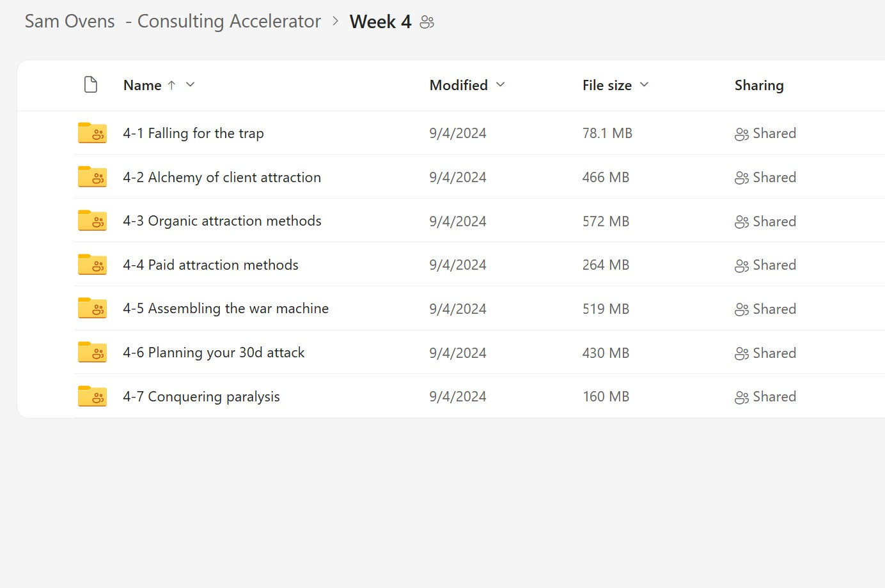Navigate to Sam Ovens - Consulting Accelerator breadcrumb

pos(173,21)
